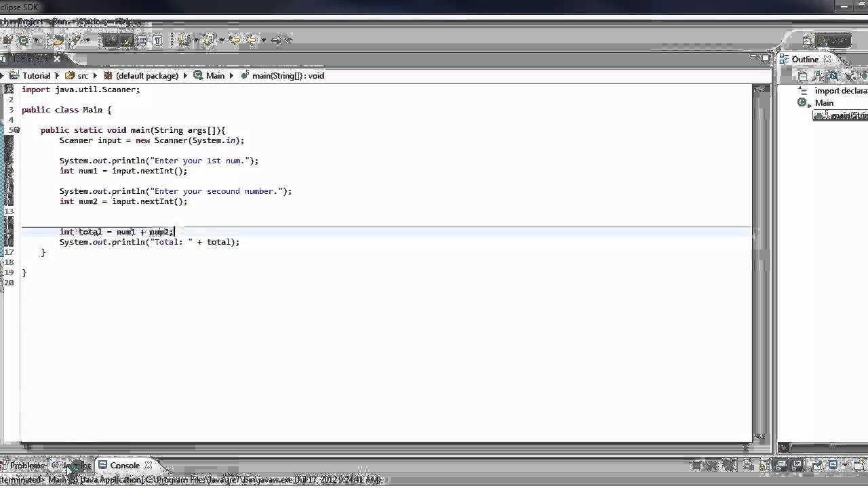Click Next Annotation toolbar icon
This screenshot has width=868, height=488.
tap(184, 40)
